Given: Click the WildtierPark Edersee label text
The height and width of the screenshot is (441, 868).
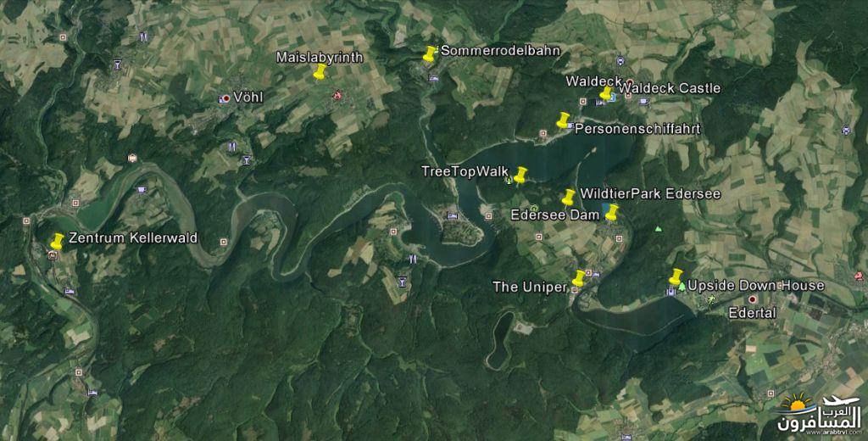Looking at the screenshot, I should tap(650, 194).
